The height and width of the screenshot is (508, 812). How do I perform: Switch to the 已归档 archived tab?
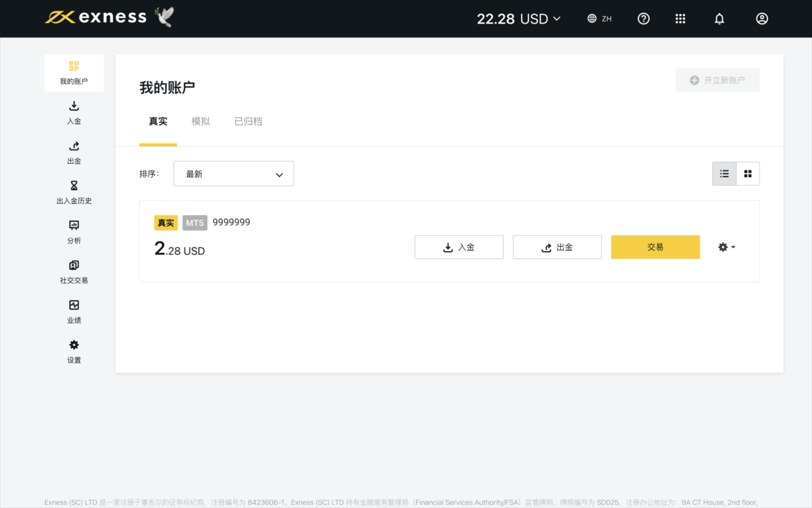(248, 121)
